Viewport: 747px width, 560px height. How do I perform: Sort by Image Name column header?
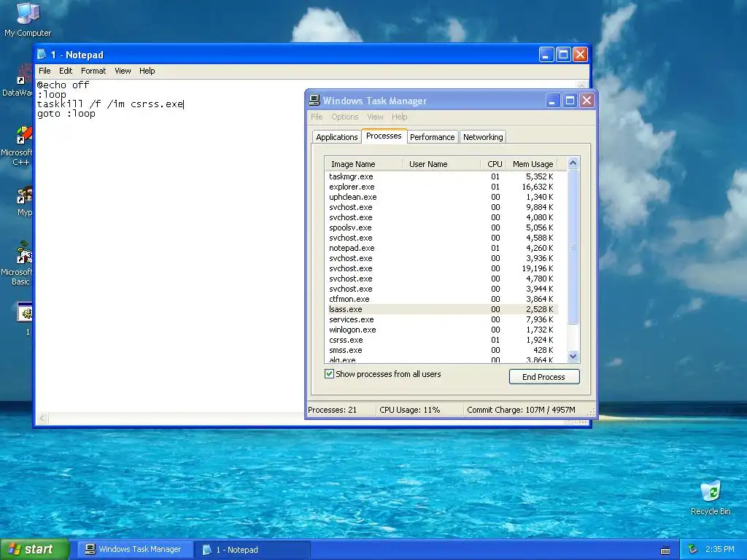coord(363,164)
